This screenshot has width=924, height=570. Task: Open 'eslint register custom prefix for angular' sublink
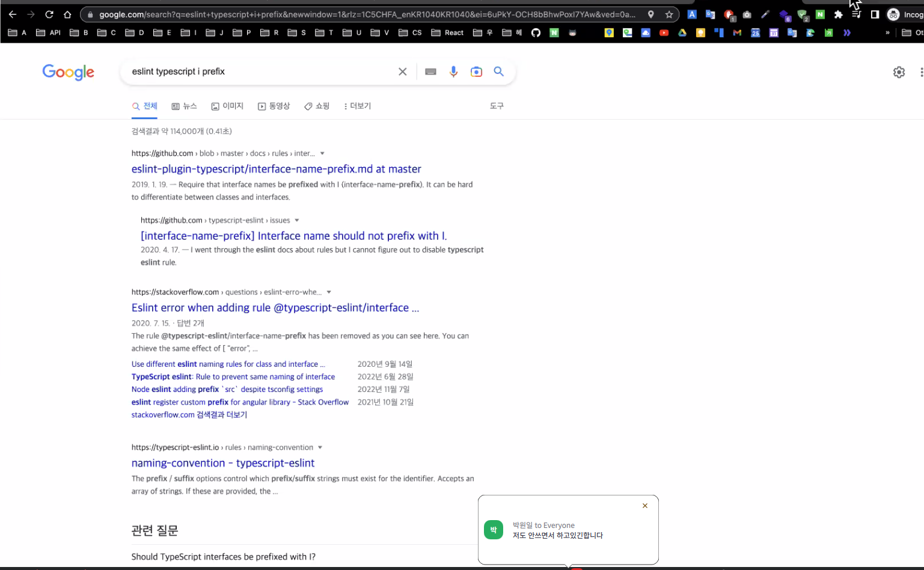pos(240,402)
